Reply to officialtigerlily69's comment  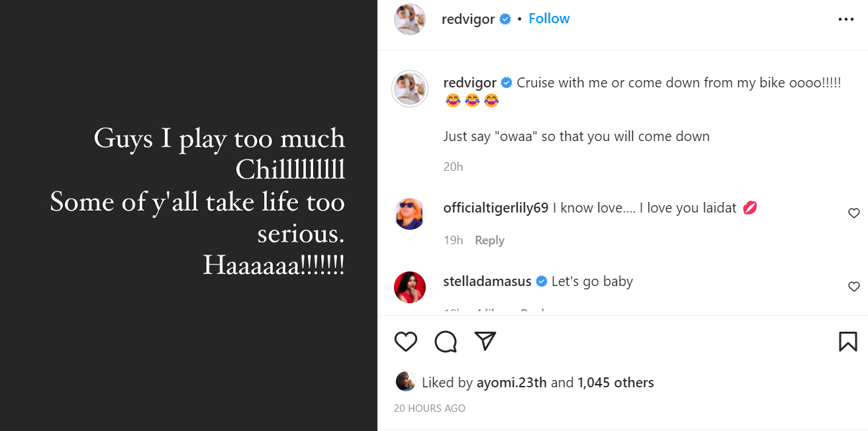pos(489,240)
